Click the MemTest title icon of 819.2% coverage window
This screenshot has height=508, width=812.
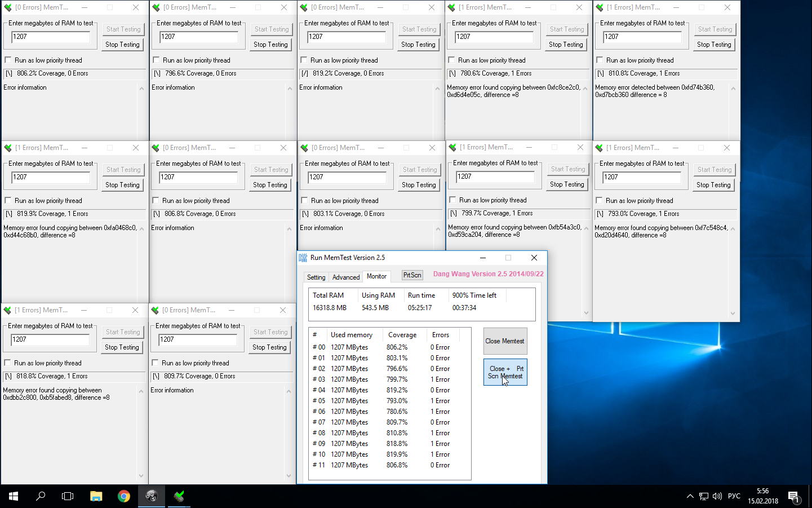pos(304,7)
